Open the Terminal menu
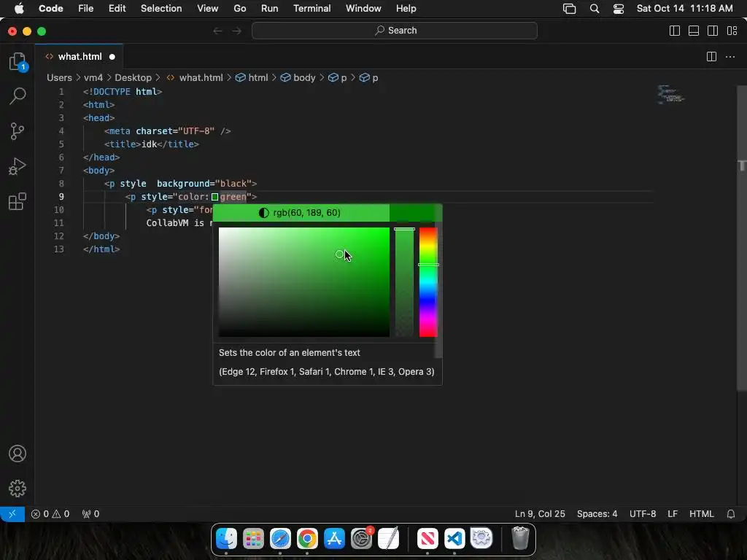The height and width of the screenshot is (560, 747). [311, 9]
